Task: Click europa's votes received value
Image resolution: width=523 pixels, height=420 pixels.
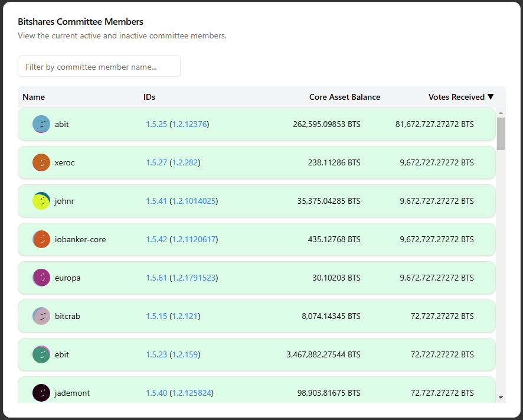Action: [437, 278]
